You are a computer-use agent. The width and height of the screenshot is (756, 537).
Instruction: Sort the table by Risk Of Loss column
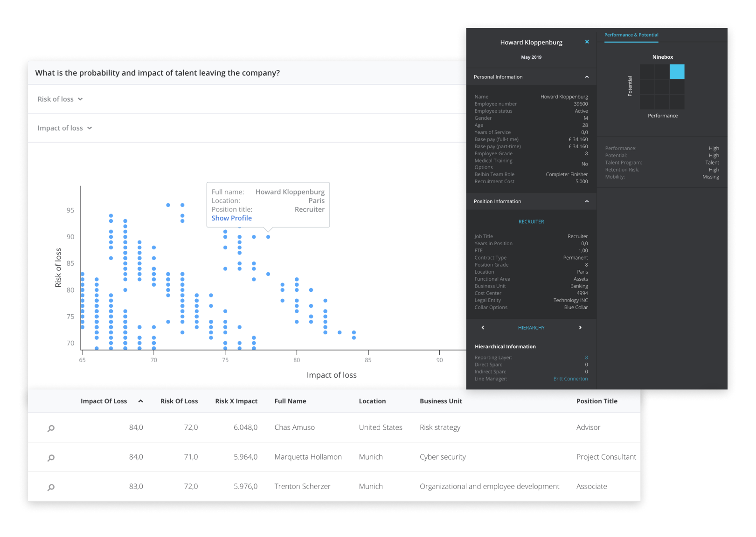tap(179, 400)
